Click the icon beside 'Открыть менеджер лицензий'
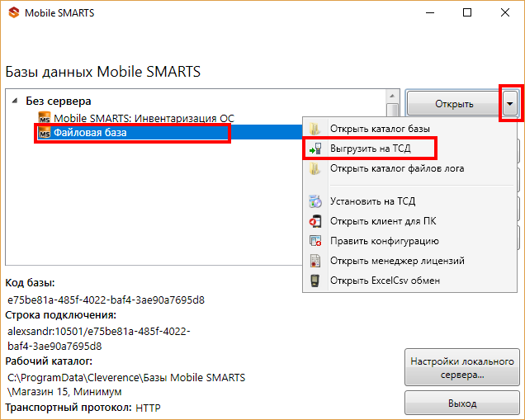The image size is (525, 420). click(315, 261)
